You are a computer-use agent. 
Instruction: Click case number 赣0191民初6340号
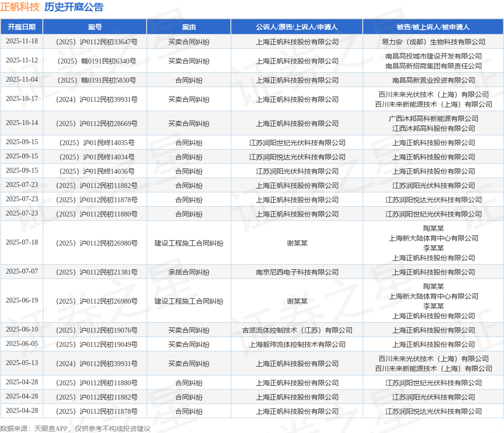[97, 61]
